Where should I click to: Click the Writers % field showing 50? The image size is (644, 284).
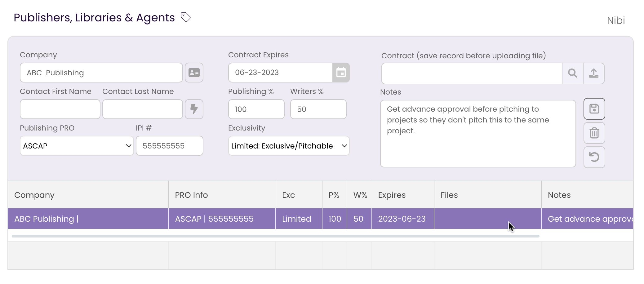coord(318,109)
